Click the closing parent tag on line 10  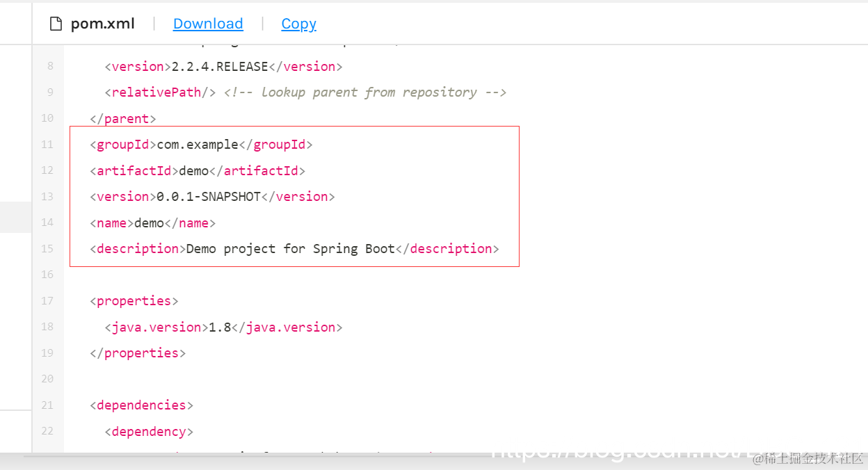tap(123, 119)
